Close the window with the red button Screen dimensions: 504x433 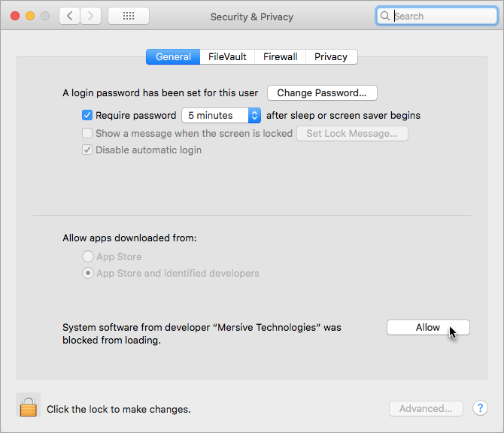tap(15, 16)
